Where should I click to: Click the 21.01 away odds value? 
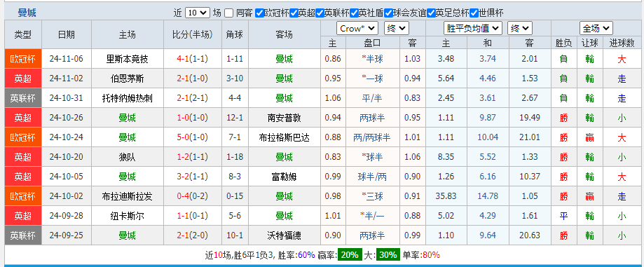(530, 137)
